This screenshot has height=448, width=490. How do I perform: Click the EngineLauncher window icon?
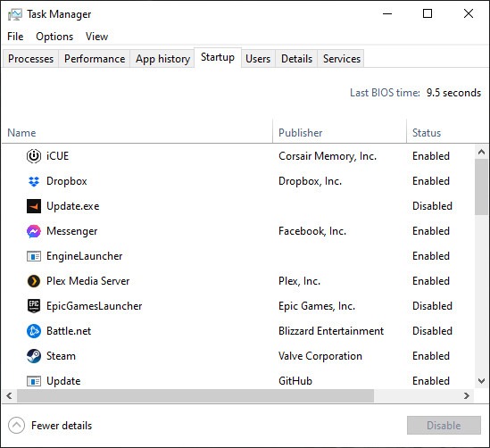point(33,256)
